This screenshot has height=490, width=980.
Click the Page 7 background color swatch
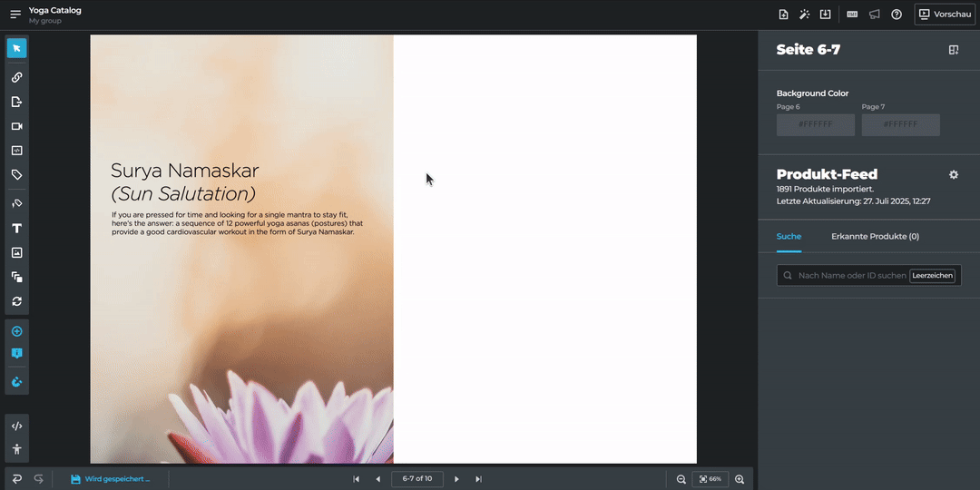pyautogui.click(x=900, y=124)
